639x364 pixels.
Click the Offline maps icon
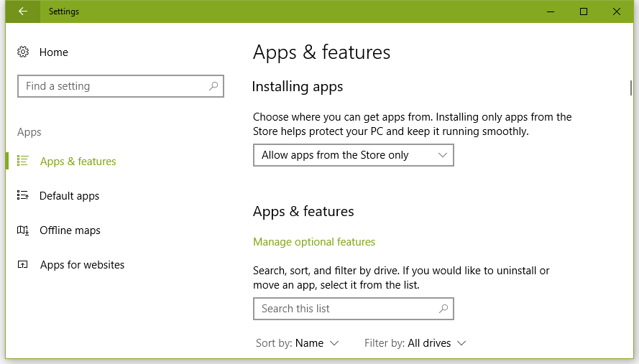(23, 230)
